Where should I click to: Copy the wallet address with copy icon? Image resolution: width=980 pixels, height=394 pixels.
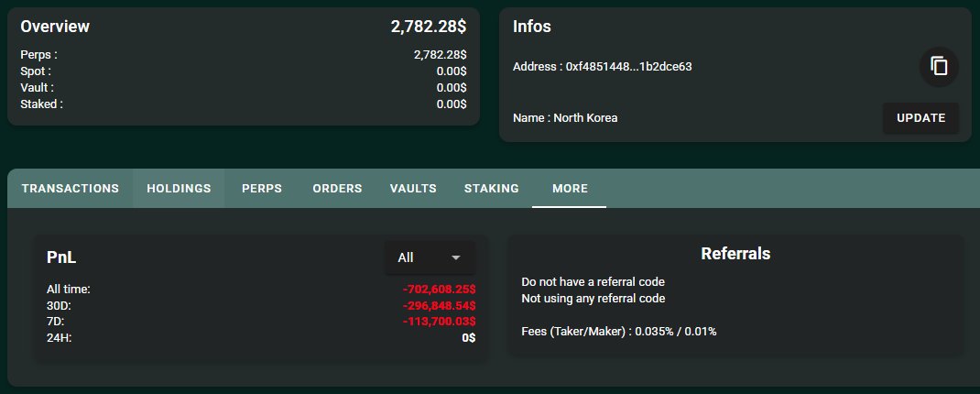point(939,66)
